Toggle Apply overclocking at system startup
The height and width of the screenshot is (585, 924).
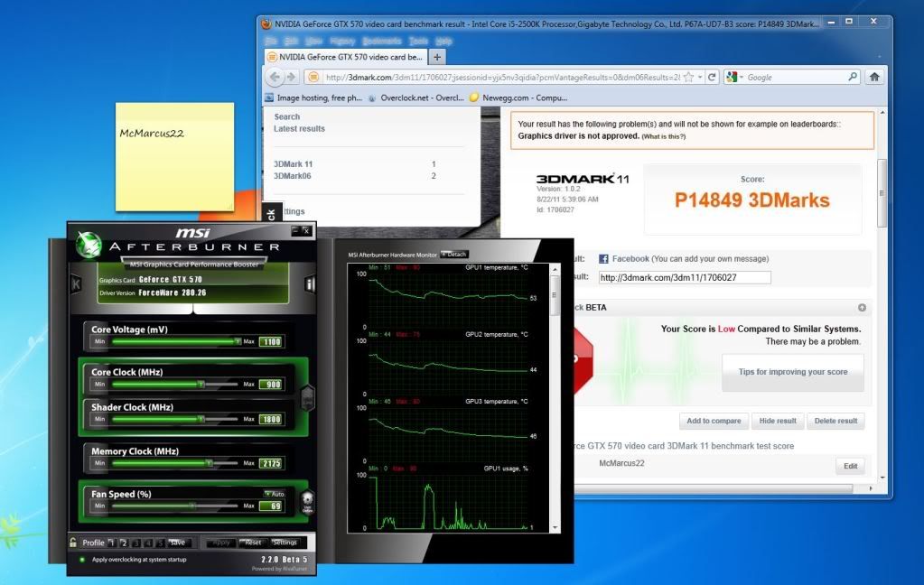click(82, 560)
